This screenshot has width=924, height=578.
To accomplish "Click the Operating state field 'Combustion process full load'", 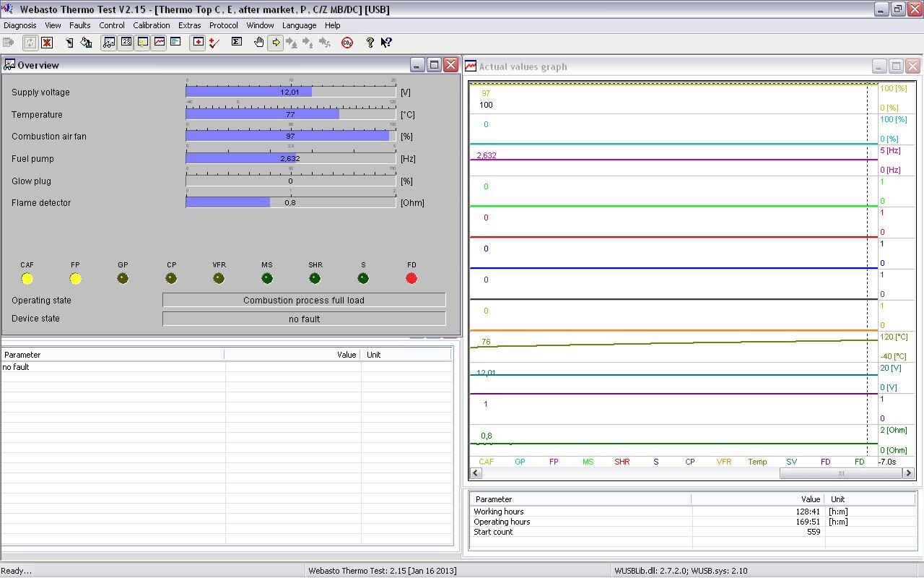I will pos(304,301).
